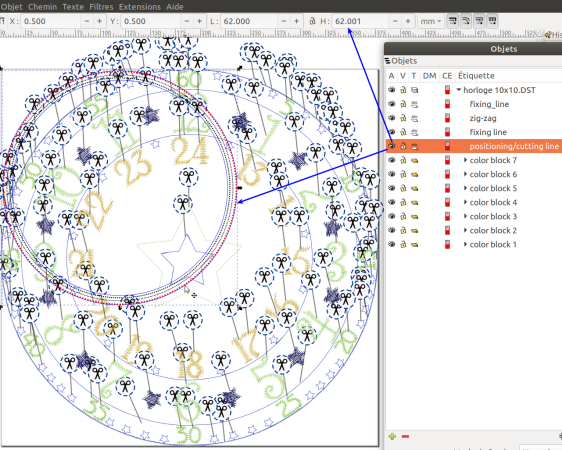Click the add layer green plus icon

tap(392, 436)
